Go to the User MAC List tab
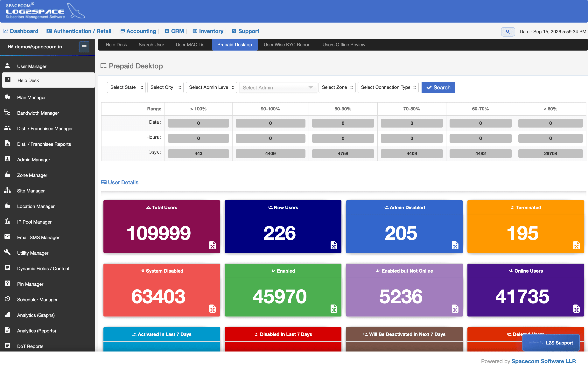Screen dimensions: 588x369 (191, 45)
